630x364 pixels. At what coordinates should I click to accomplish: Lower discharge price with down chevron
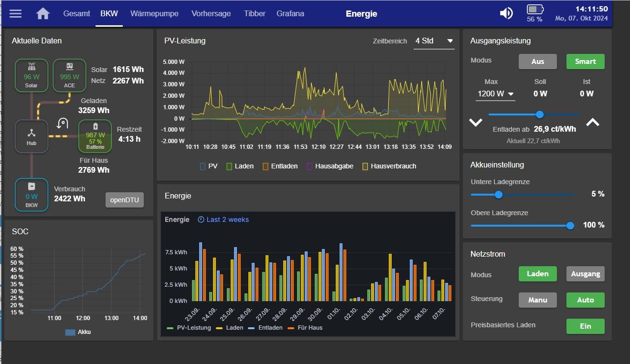(476, 122)
